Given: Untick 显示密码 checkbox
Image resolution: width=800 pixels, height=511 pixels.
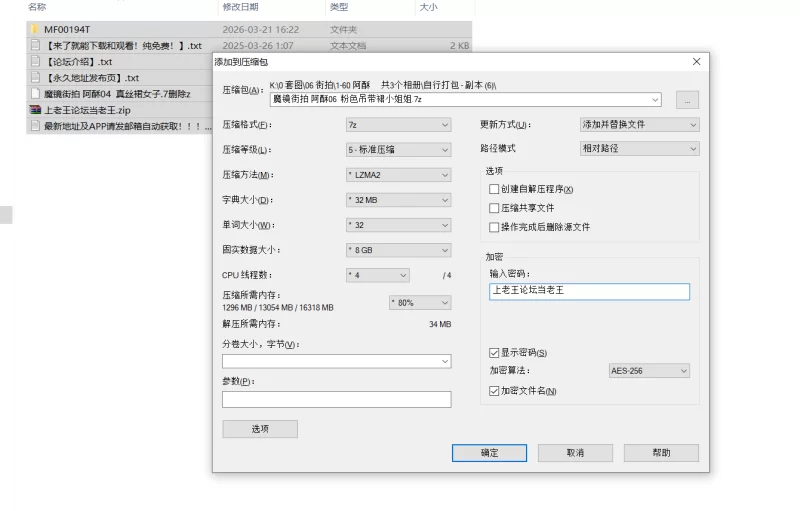Looking at the screenshot, I should click(494, 353).
